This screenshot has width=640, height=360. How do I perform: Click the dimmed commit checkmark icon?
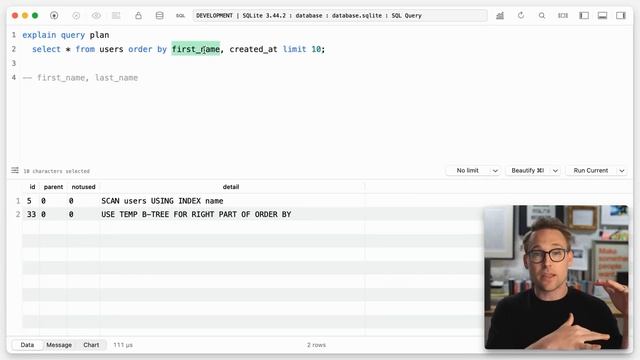click(x=76, y=16)
